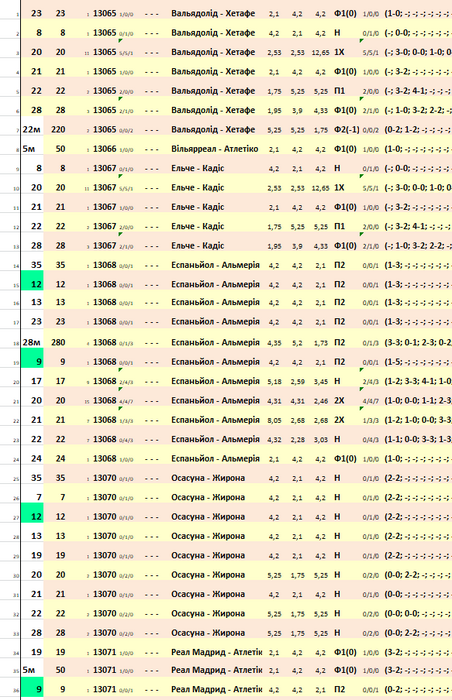Select the odds cell showing 5,2
The image size is (452, 700).
point(297,343)
